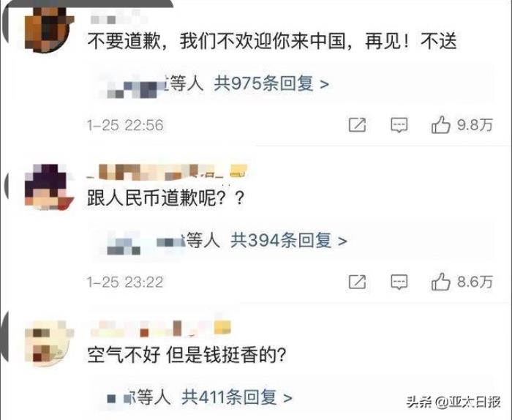The height and width of the screenshot is (420, 512).
Task: Expand 共394条回复 replies
Action: pos(289,241)
